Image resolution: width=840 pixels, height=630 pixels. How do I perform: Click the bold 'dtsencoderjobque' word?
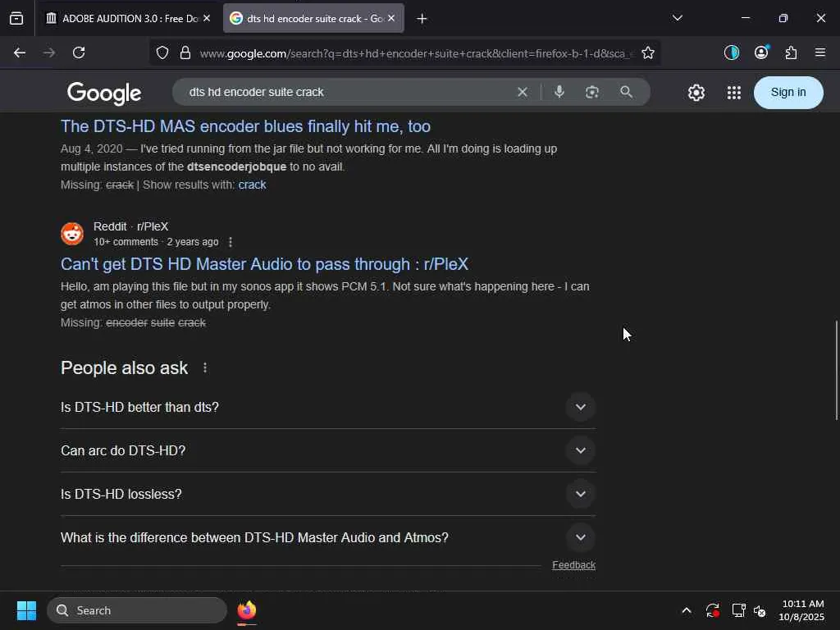237,167
